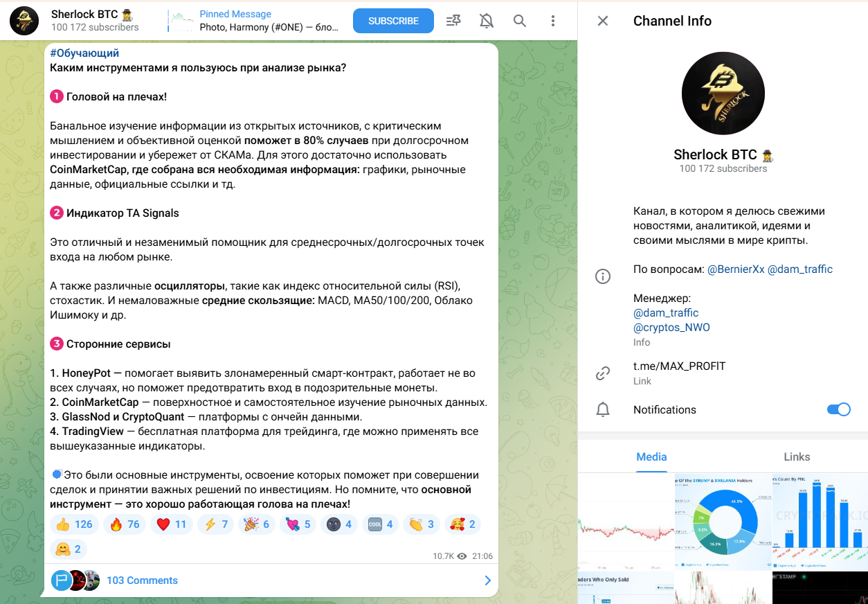
Task: Click the Notifications bell icon
Action: [x=603, y=410]
